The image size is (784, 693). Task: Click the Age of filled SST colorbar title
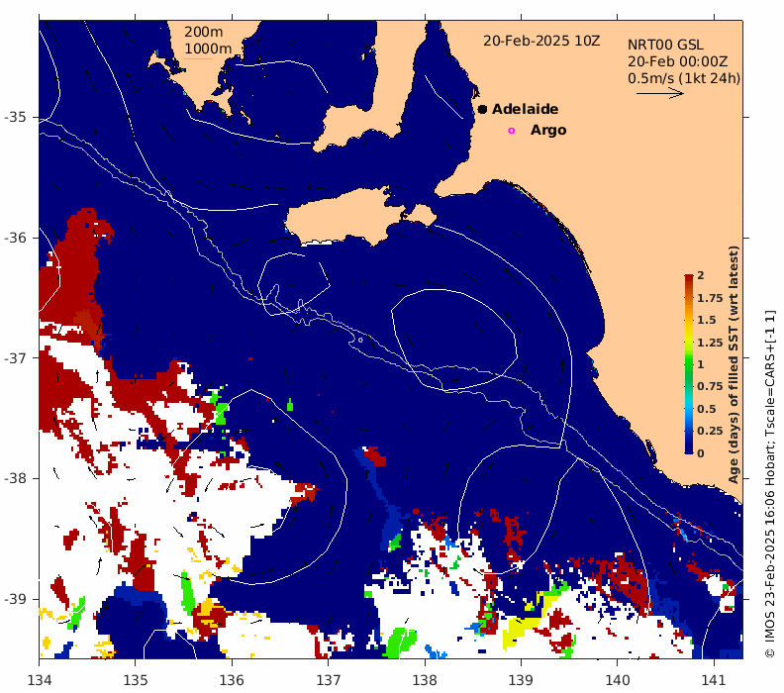pos(735,363)
